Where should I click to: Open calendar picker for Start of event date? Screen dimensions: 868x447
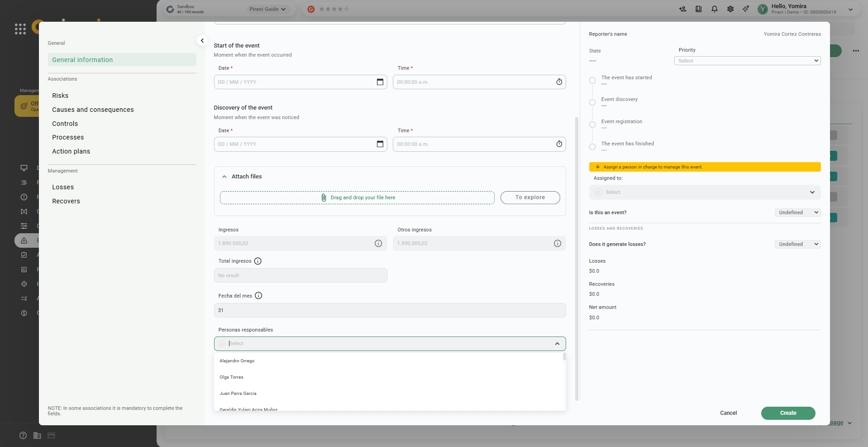pos(380,82)
